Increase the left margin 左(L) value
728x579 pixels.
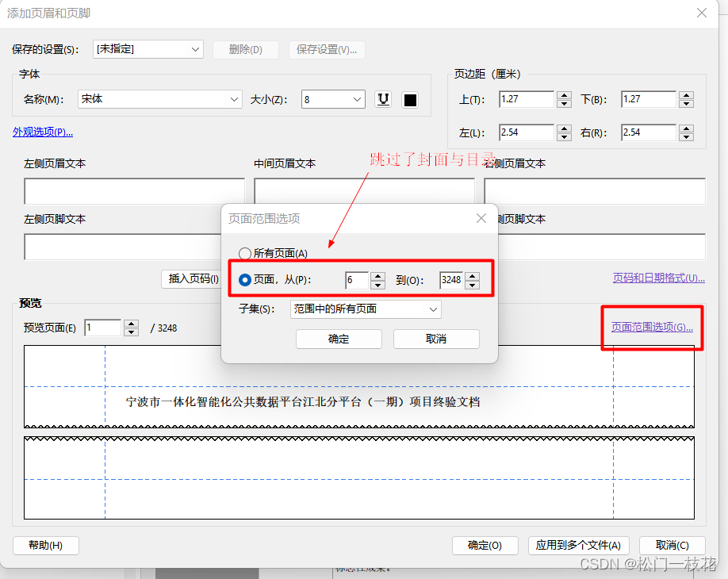[564, 128]
